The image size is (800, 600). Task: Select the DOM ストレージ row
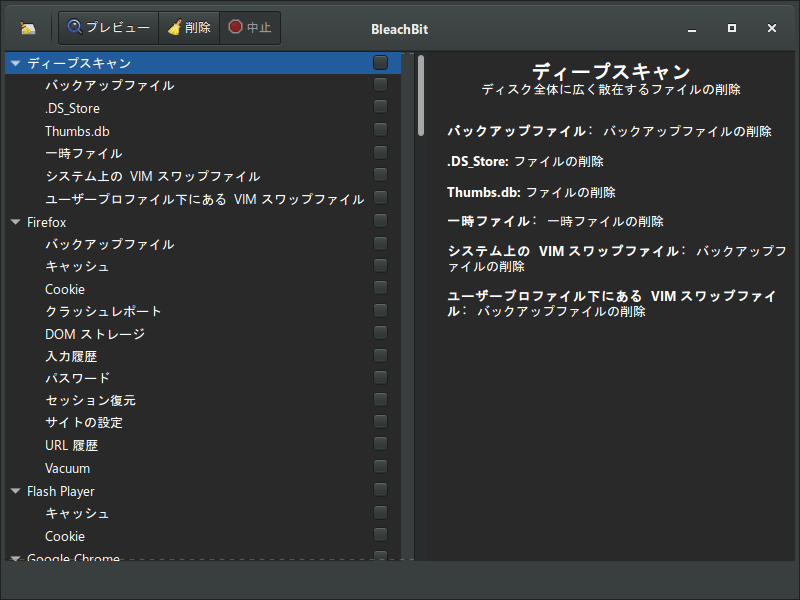[203, 334]
